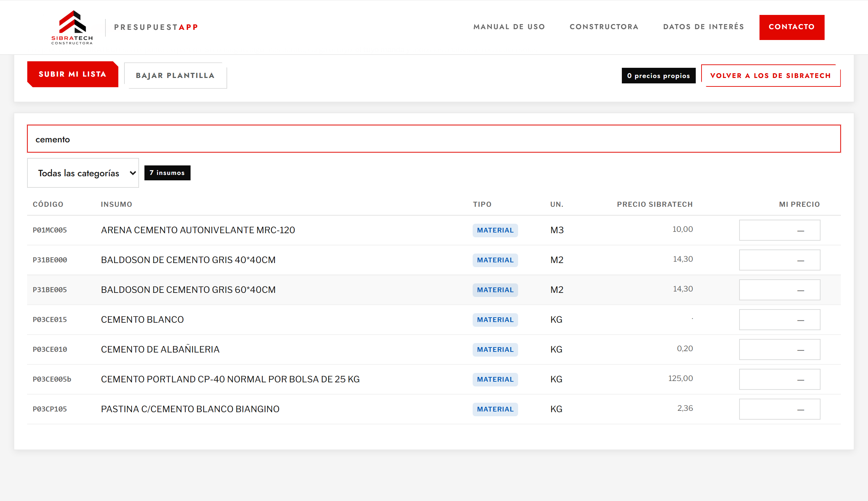Edit Mi Precio for Arena Cemento Autonivelante
Viewport: 868px width, 501px height.
coord(780,230)
